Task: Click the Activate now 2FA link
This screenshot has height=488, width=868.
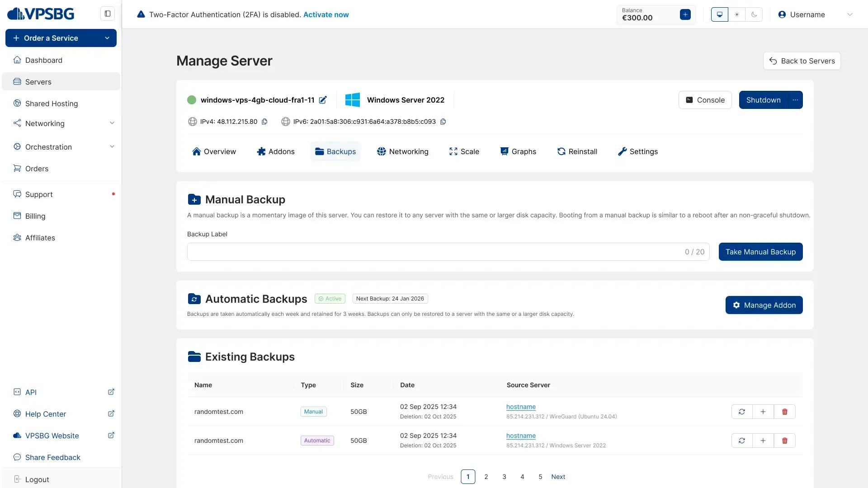Action: coord(326,14)
